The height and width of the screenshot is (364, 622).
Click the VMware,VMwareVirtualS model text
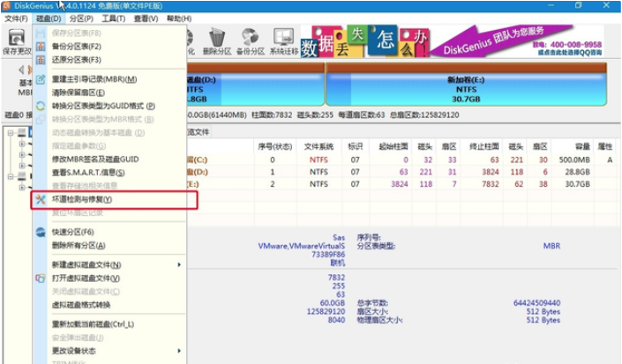301,246
